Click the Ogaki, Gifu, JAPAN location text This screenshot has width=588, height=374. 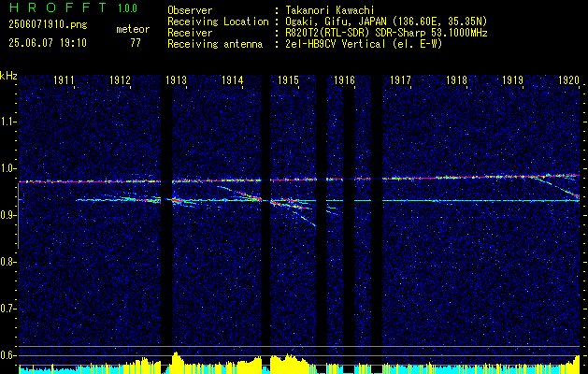click(386, 22)
